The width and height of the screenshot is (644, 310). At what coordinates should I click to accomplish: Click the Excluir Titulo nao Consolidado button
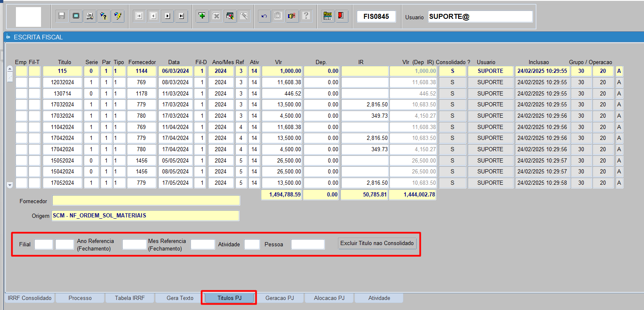[377, 243]
